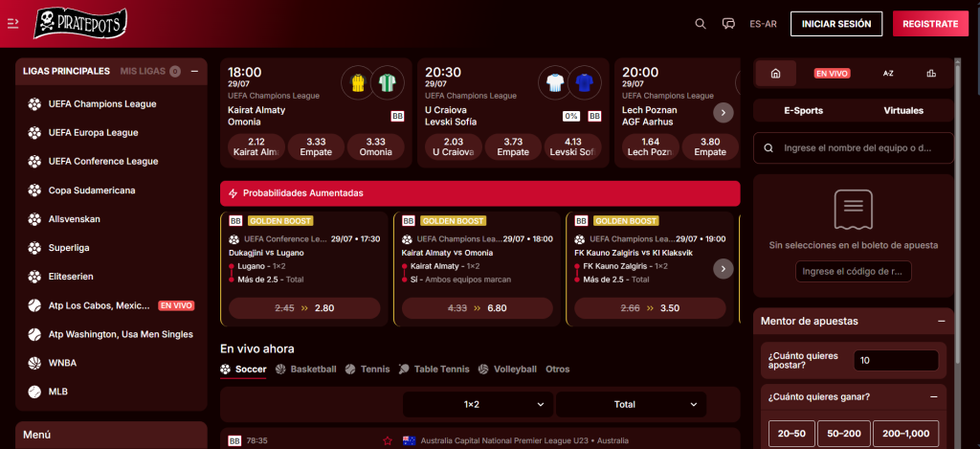Collapse the Ligas Principales panel
This screenshot has height=449, width=980.
coord(194,71)
